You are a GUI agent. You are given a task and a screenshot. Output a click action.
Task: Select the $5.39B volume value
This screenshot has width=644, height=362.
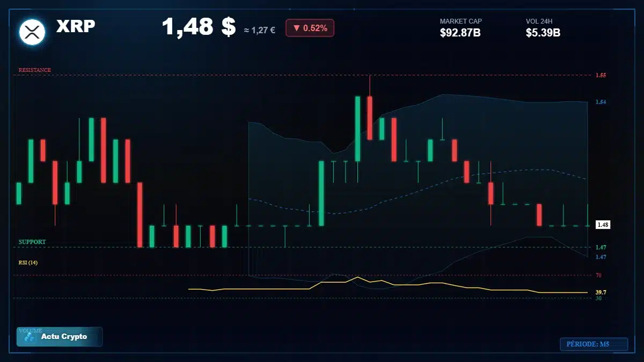(x=543, y=33)
